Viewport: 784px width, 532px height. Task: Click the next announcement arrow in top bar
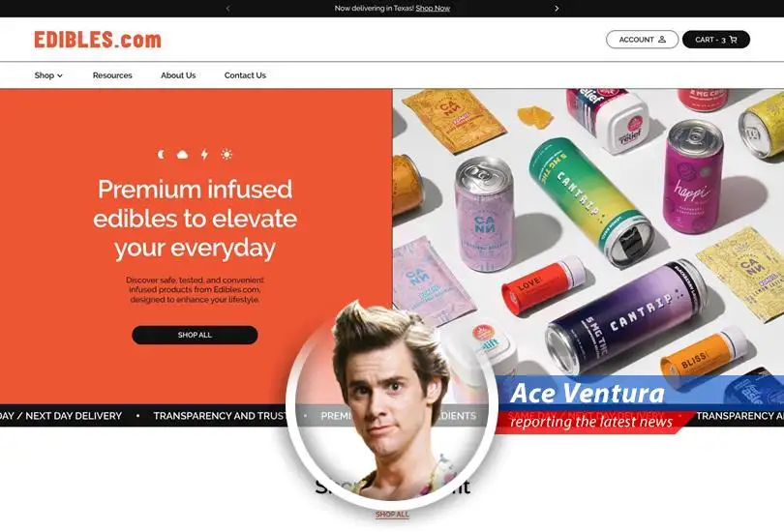(557, 9)
